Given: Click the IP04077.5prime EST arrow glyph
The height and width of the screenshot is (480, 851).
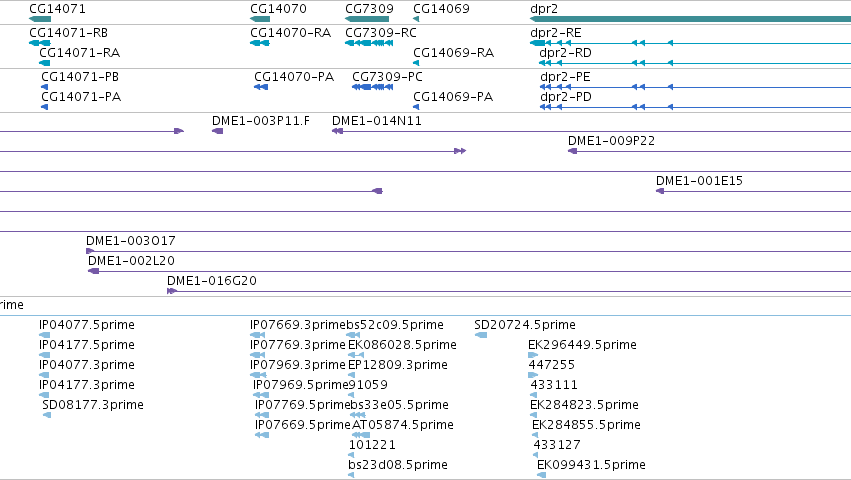Looking at the screenshot, I should [x=45, y=335].
